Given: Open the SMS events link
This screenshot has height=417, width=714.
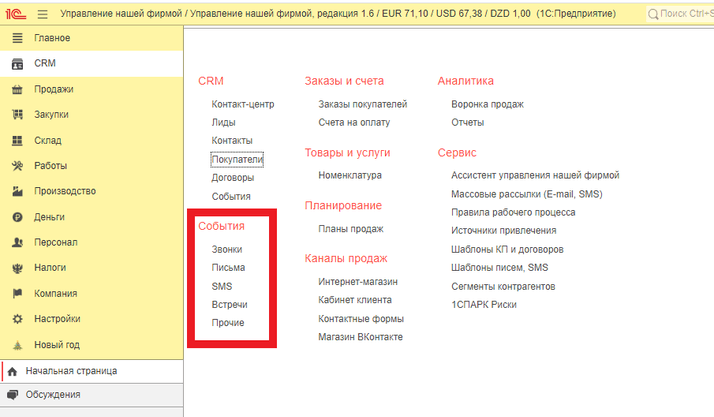Looking at the screenshot, I should coord(222,286).
